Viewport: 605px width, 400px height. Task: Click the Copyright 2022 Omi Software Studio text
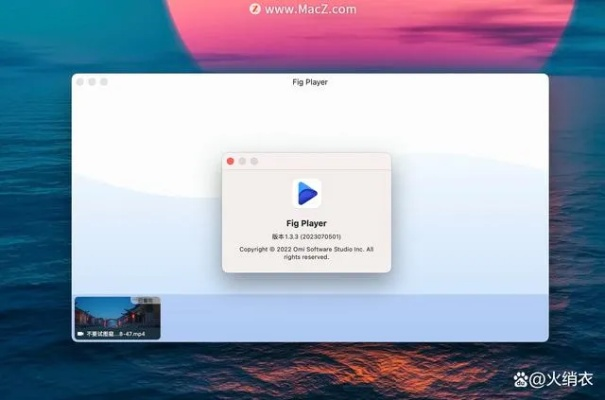click(306, 253)
